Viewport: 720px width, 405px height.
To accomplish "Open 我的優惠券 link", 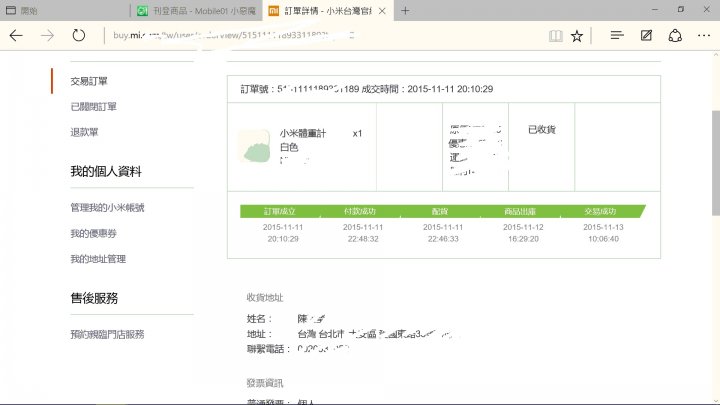I will coord(93,233).
